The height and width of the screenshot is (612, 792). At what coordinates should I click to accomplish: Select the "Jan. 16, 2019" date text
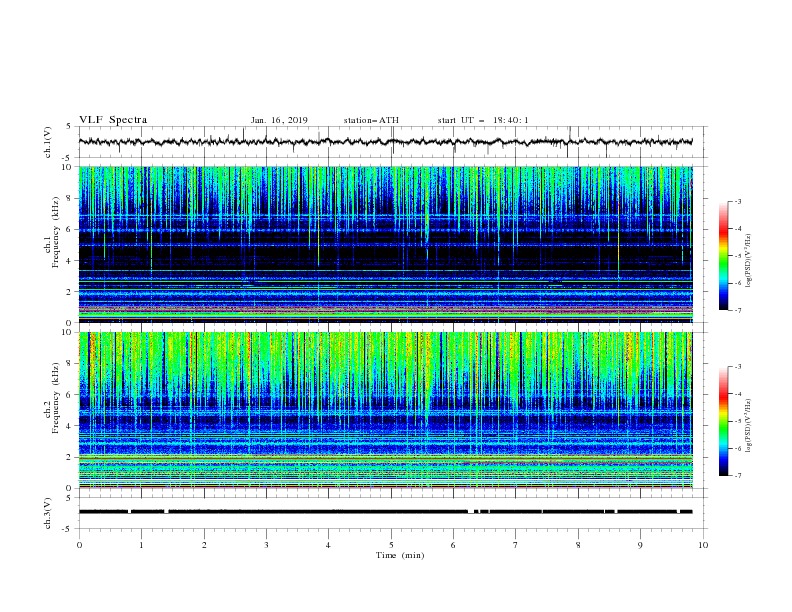pyautogui.click(x=279, y=120)
